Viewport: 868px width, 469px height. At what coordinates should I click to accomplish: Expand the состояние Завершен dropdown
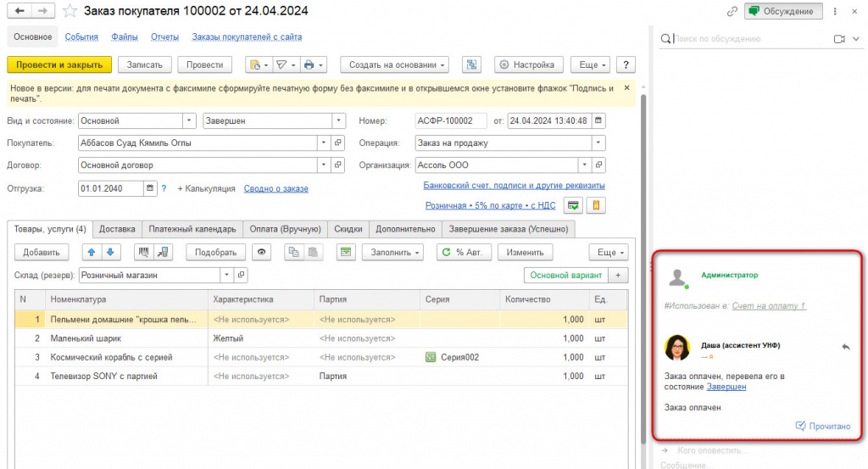point(339,120)
